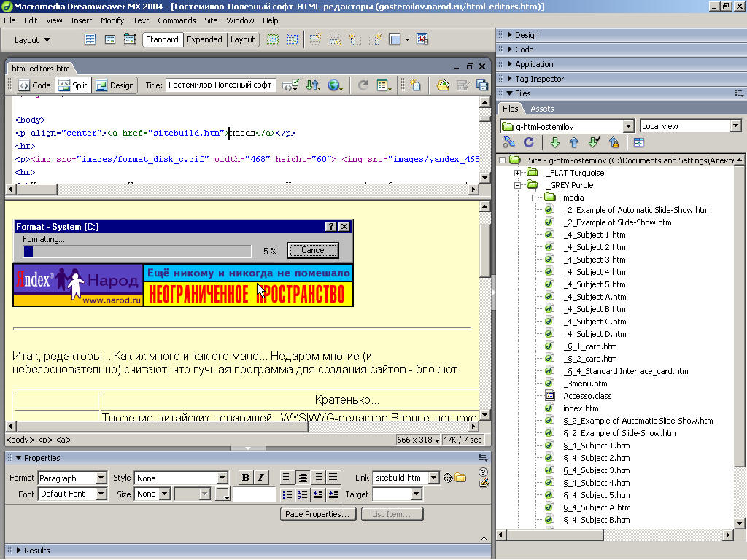Select Expanded table mode
The width and height of the screenshot is (747, 560).
pos(204,39)
